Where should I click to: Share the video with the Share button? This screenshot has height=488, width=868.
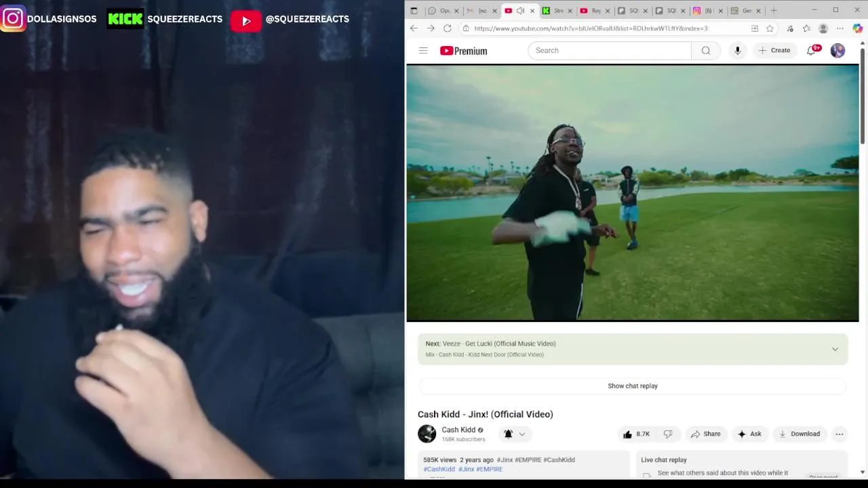click(x=705, y=434)
